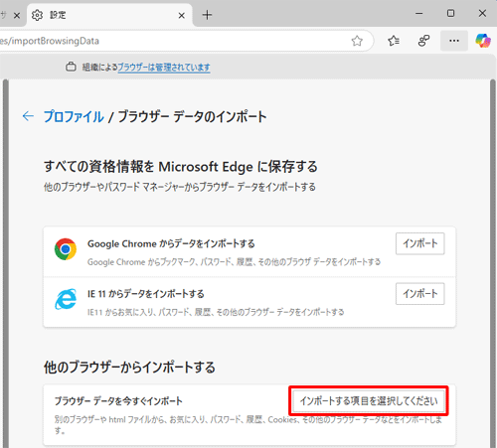Viewport: 497px width, 448px height.
Task: Open a new tab with the plus button
Action: click(x=207, y=15)
